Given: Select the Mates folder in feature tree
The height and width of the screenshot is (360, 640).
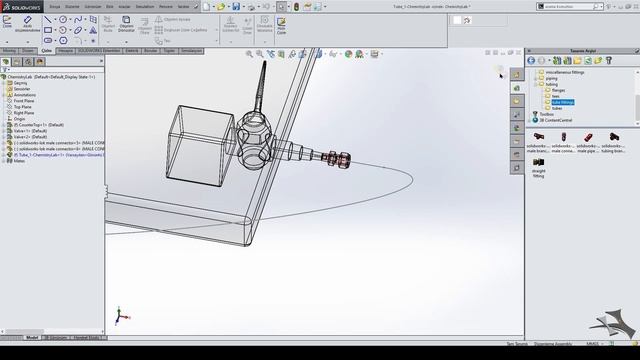Looking at the screenshot, I should tap(19, 161).
